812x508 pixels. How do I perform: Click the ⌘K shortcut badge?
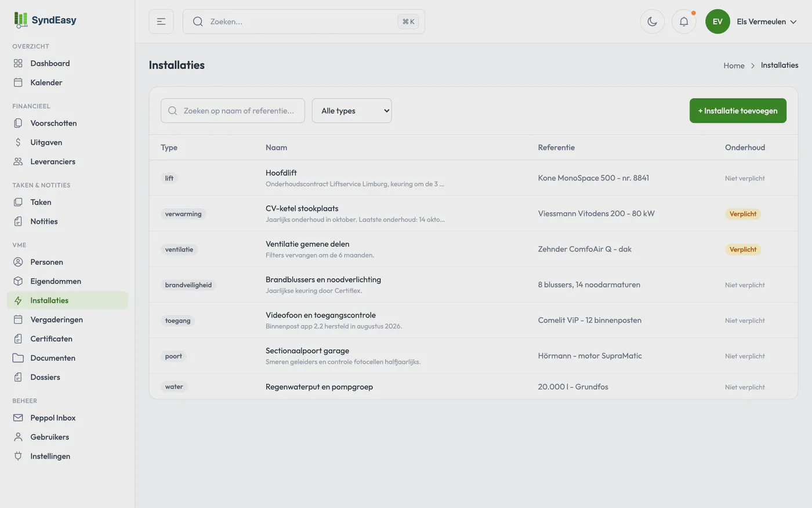[408, 21]
